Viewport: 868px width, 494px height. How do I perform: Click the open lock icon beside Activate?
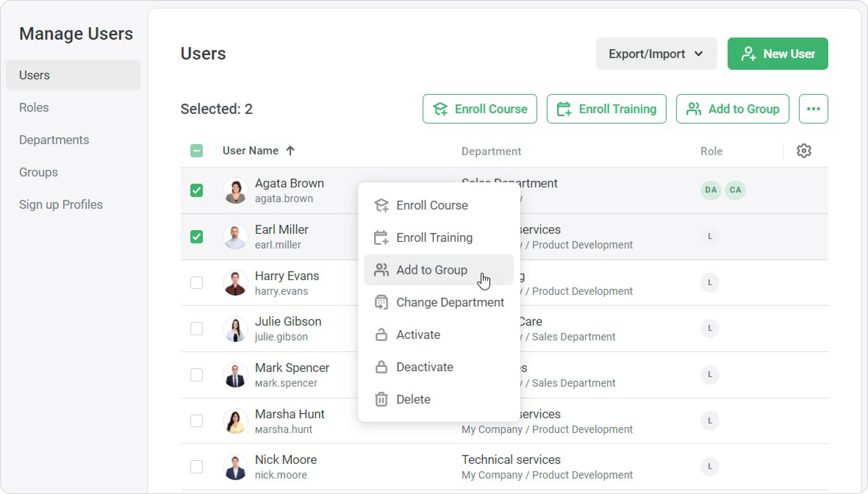click(x=381, y=334)
